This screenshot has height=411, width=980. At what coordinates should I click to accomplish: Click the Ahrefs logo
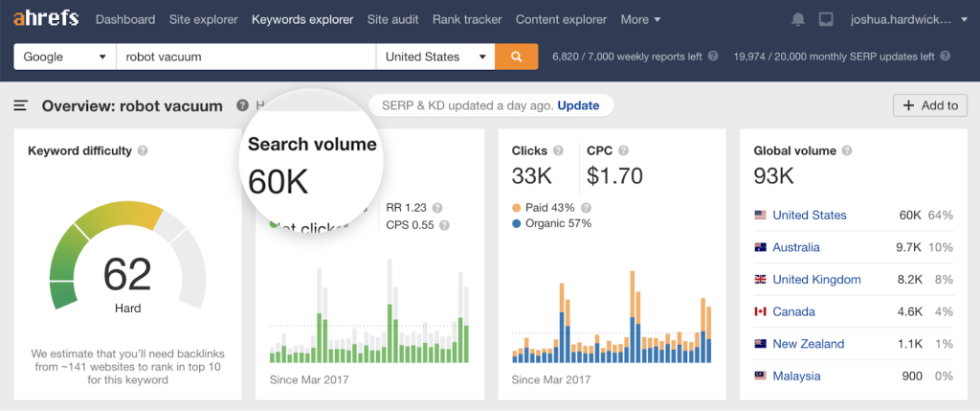point(45,19)
